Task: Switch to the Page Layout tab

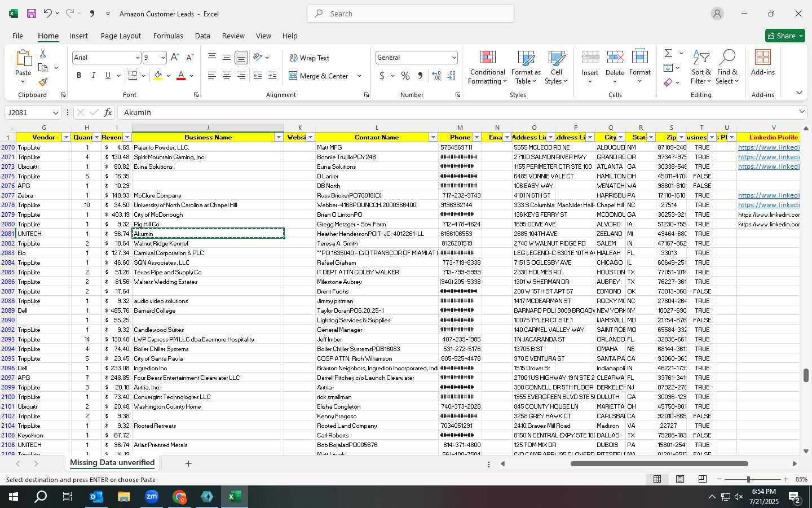Action: (121, 36)
